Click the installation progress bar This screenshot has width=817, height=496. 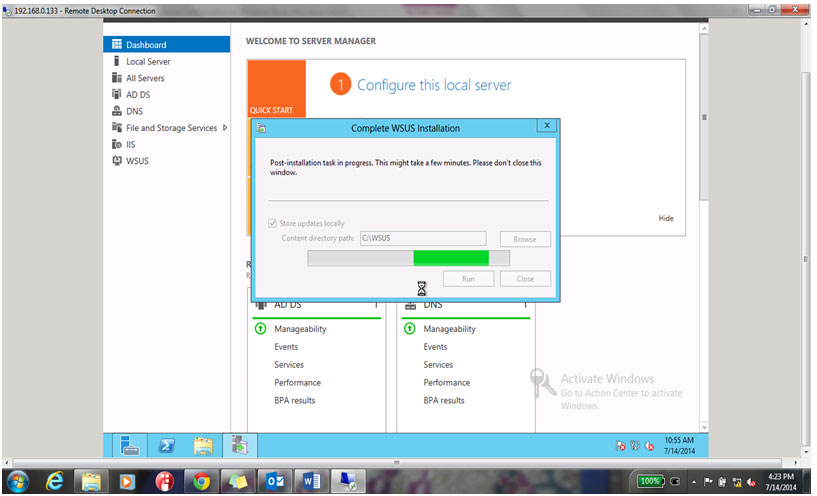click(x=408, y=258)
